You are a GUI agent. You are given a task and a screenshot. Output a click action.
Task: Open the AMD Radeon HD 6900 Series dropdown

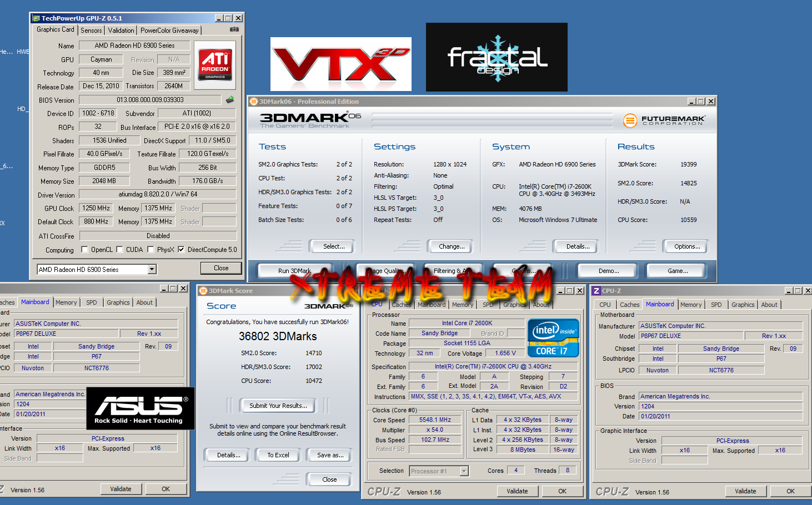(152, 269)
